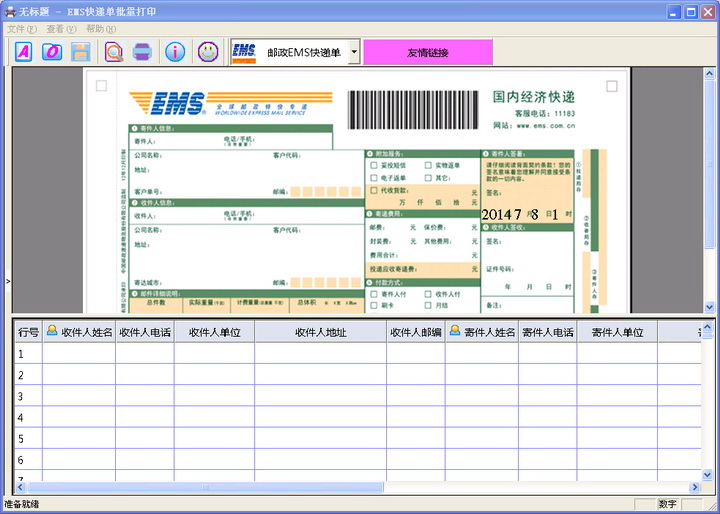This screenshot has height=514, width=720.
Task: Click the 寄件人单位 cell in row 3
Action: tap(618, 395)
